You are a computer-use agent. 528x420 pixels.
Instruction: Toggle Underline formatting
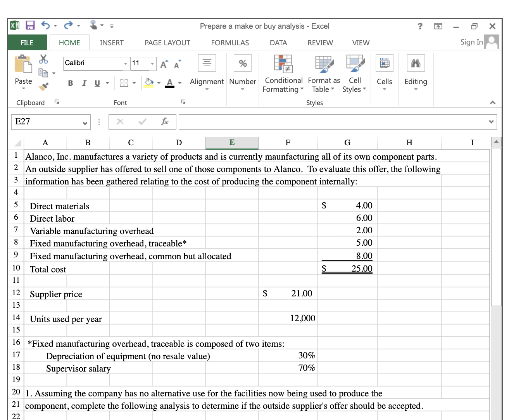coord(97,83)
